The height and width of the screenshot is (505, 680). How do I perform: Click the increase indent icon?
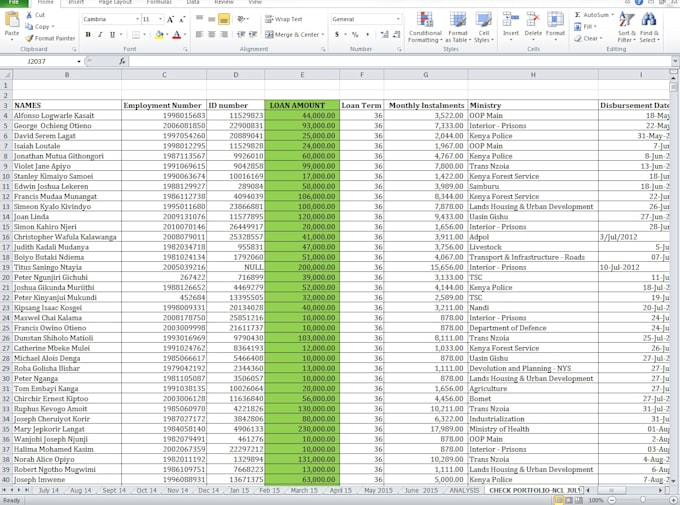(253, 35)
